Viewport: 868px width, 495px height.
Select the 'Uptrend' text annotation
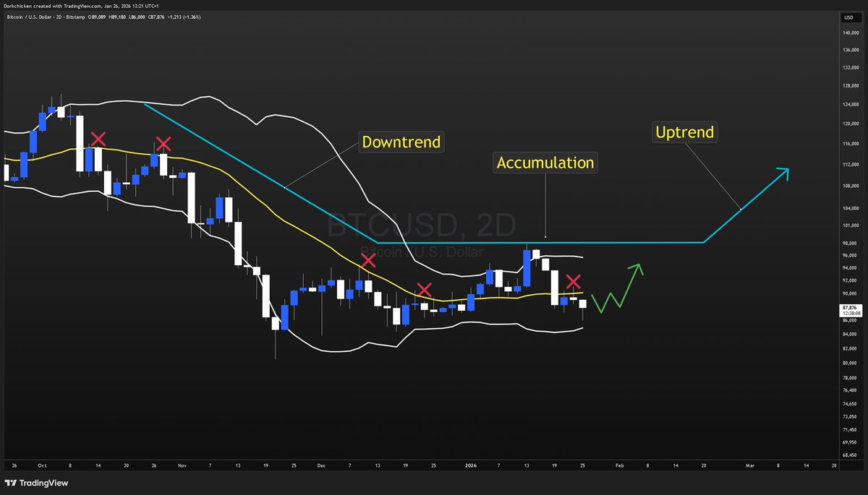click(684, 132)
